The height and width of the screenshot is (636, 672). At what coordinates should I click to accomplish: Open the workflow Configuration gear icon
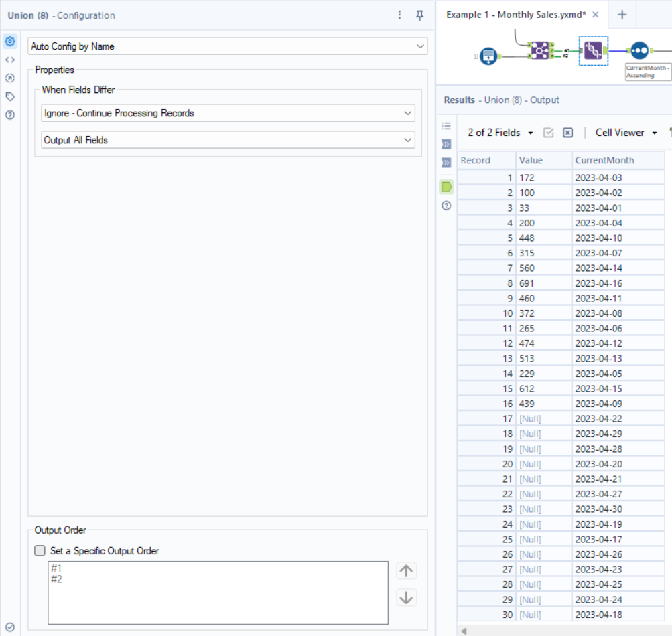pos(9,41)
